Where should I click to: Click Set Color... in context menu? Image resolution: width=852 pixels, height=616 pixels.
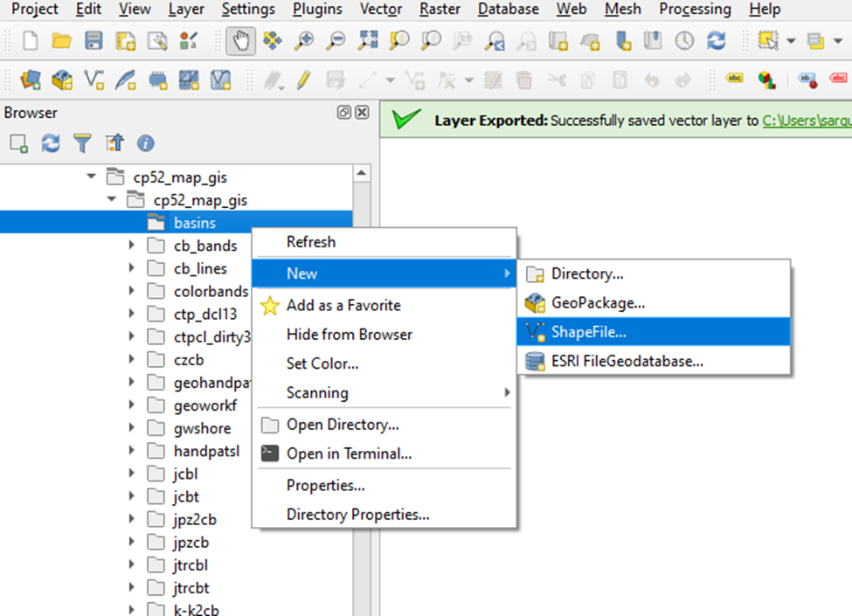pyautogui.click(x=384, y=363)
